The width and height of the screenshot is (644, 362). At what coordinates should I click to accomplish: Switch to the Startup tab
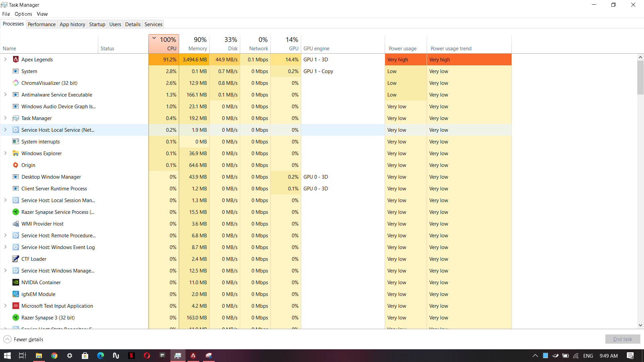97,24
